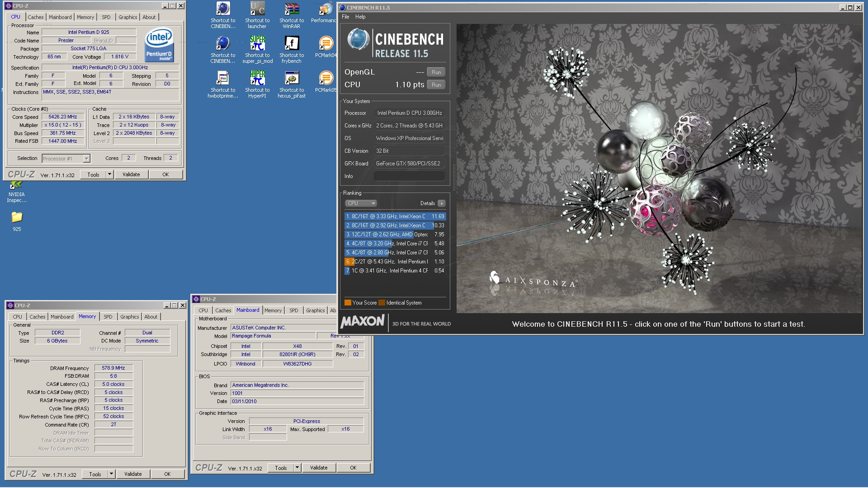This screenshot has width=868, height=488.
Task: Click the Core Speed value 5426.23 MHz
Action: point(63,117)
